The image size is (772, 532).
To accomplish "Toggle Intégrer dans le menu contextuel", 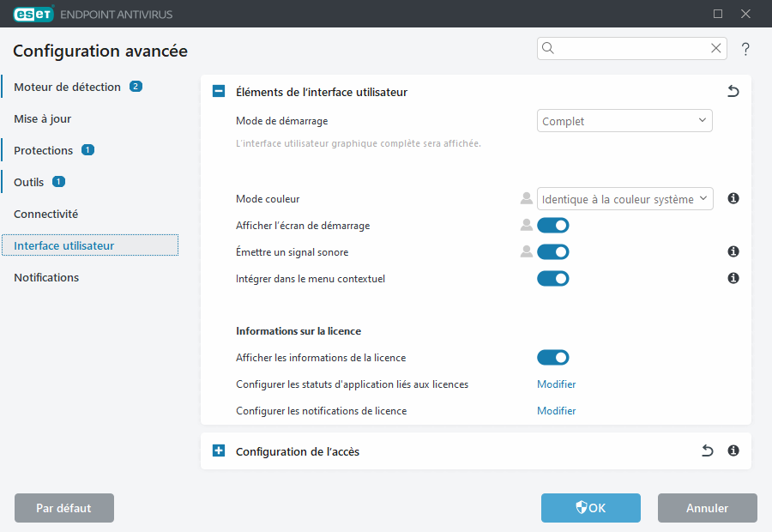I will (x=553, y=279).
